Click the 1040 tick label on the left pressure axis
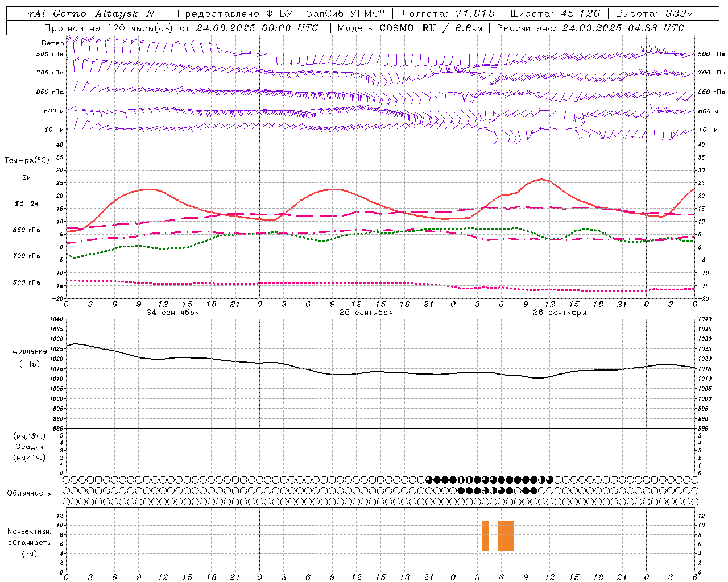The width and height of the screenshot is (728, 582). [x=56, y=319]
